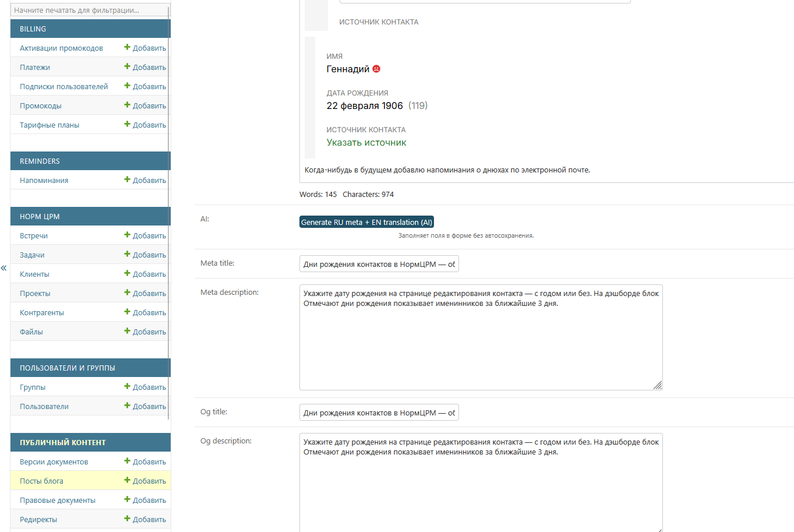Click the plus icon next to Пользователи
This screenshot has width=794, height=532.
127,406
